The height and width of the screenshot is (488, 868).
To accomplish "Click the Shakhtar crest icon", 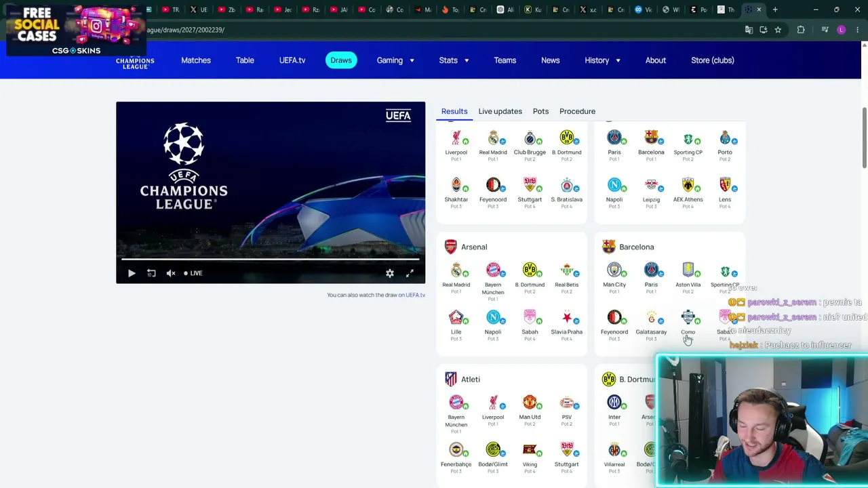I will click(456, 185).
